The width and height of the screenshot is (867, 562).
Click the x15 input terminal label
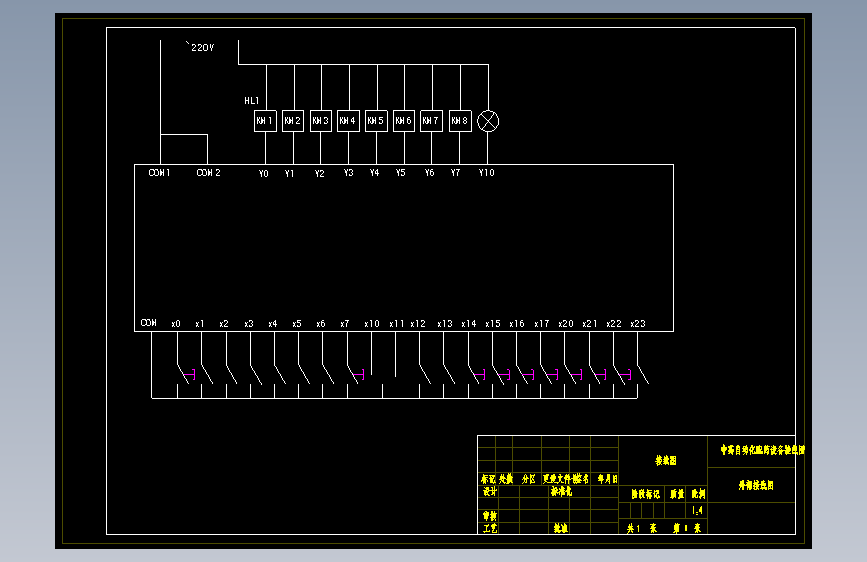click(493, 324)
